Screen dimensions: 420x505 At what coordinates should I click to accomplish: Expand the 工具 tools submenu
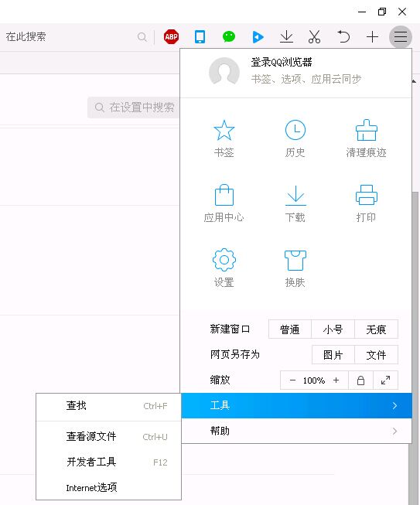coord(297,405)
